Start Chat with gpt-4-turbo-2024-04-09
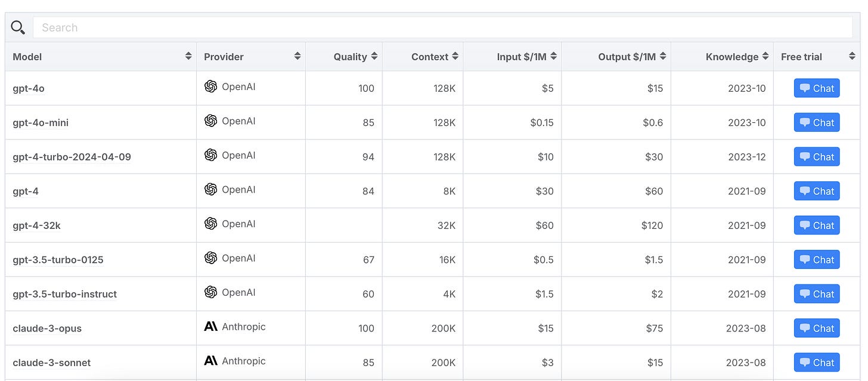This screenshot has width=868, height=381. click(817, 157)
